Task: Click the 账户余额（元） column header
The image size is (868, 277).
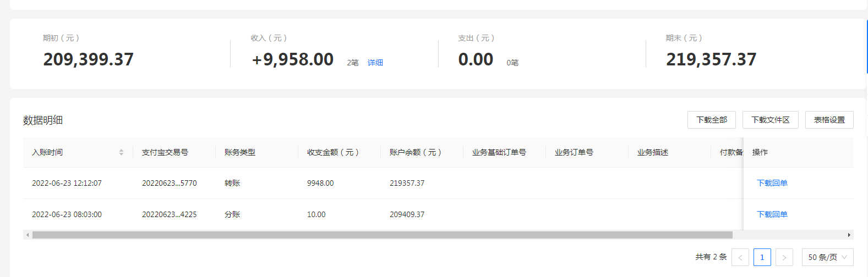Action: (x=416, y=152)
